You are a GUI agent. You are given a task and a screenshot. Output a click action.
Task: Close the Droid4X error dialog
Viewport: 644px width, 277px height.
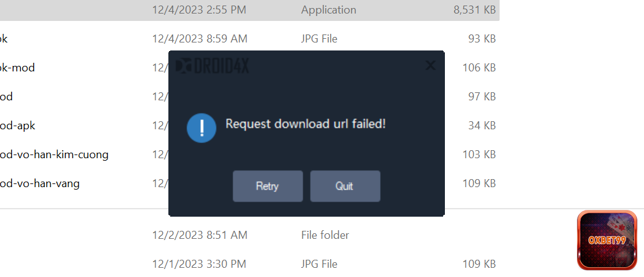(430, 65)
